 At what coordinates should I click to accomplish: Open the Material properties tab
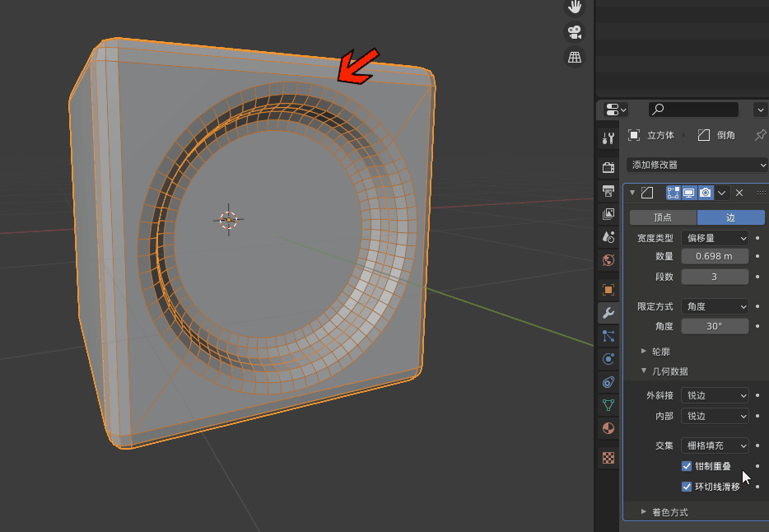click(x=608, y=428)
